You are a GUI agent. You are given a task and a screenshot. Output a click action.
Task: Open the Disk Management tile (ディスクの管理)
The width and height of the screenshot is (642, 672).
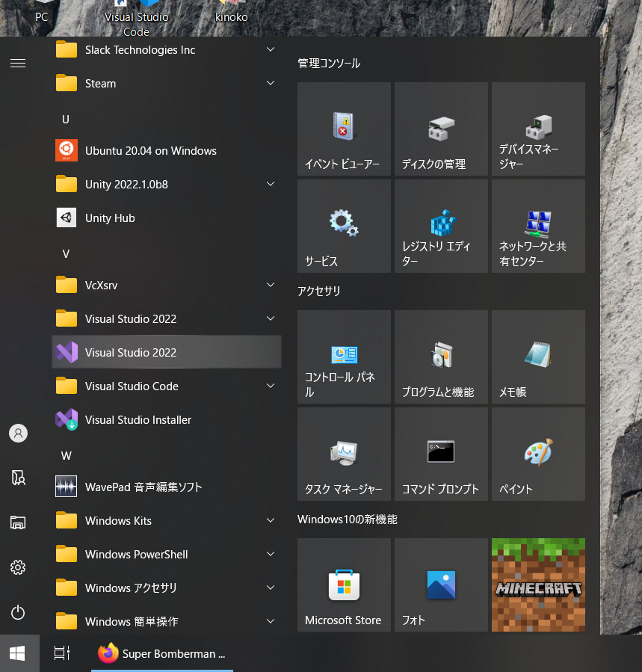tap(441, 129)
